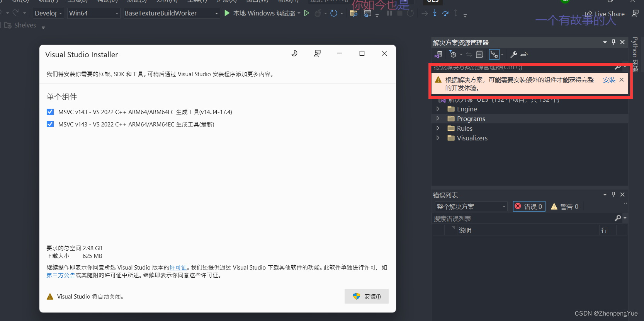Toggle the 警告 0 warnings filter
Screen dimensions: 644x321
[565, 207]
